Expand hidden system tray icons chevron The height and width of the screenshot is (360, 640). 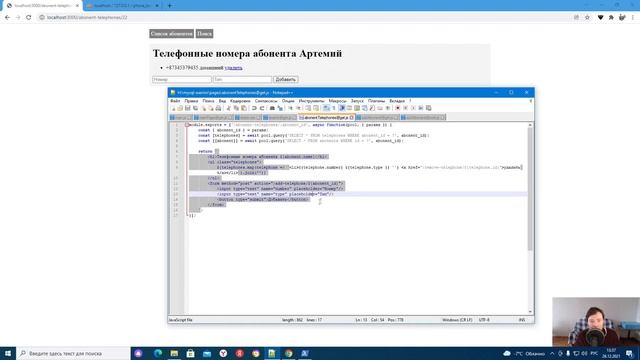point(552,353)
